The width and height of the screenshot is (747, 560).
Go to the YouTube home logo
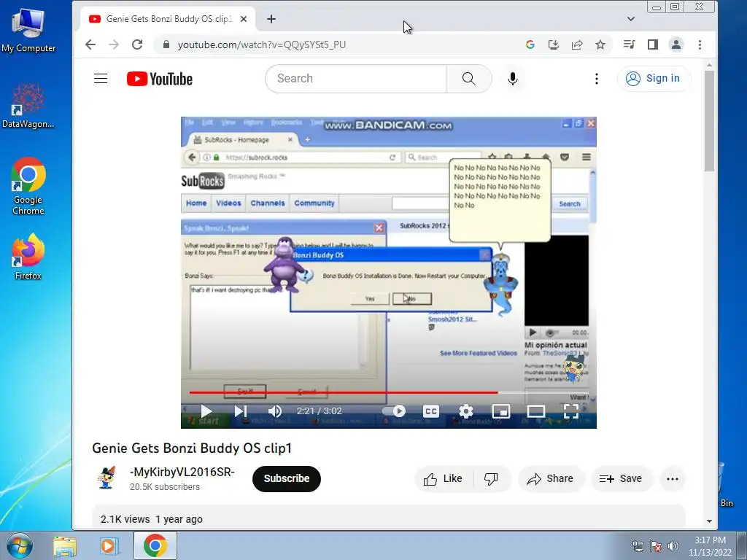pos(160,79)
